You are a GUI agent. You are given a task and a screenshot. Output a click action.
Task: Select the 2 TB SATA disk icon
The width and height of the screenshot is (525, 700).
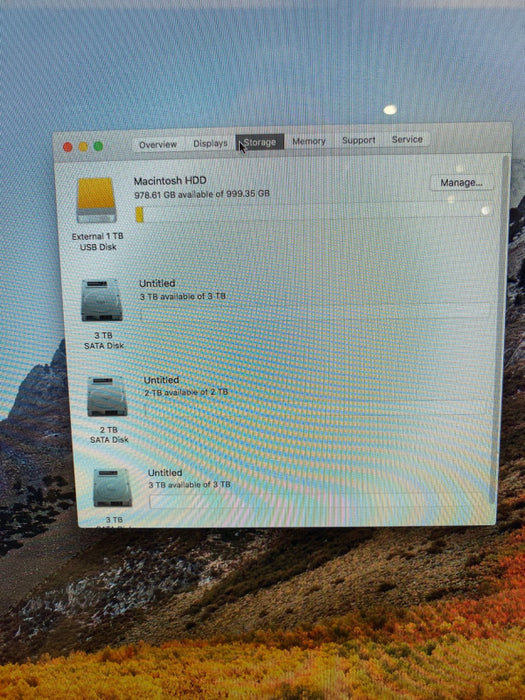(107, 396)
